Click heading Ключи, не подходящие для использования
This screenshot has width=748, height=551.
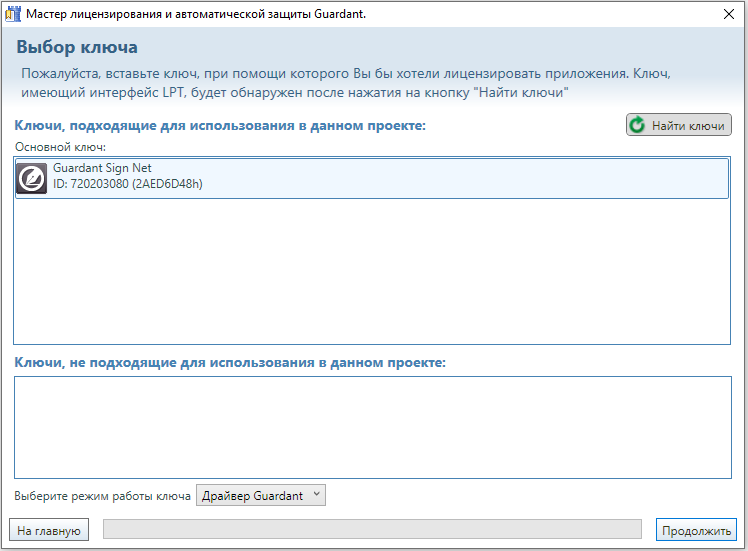click(230, 363)
